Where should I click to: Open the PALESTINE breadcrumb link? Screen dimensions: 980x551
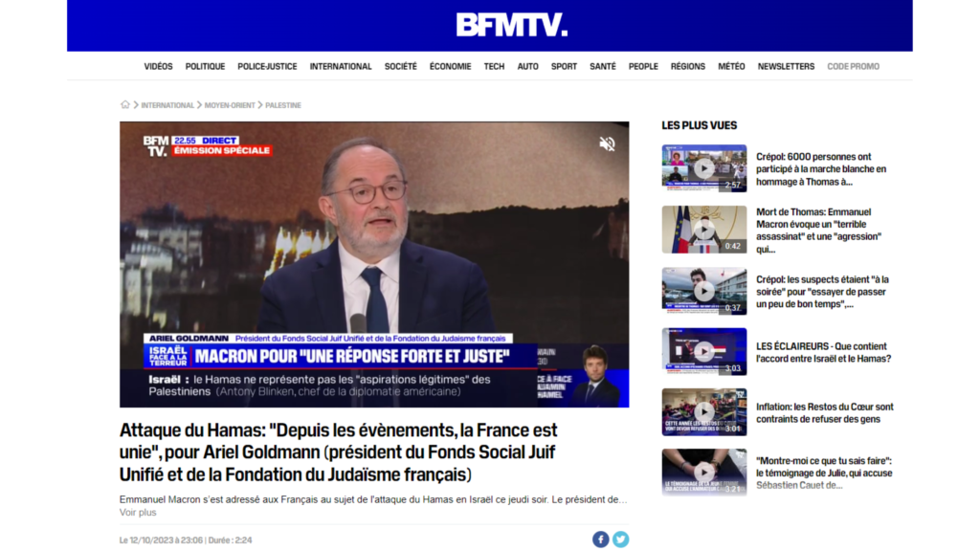283,105
